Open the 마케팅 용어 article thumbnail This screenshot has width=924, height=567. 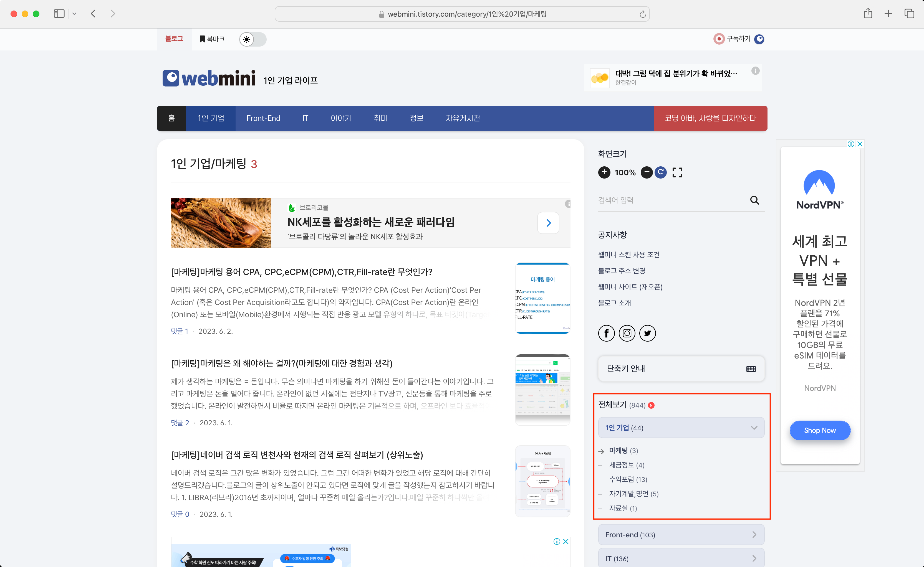(542, 298)
